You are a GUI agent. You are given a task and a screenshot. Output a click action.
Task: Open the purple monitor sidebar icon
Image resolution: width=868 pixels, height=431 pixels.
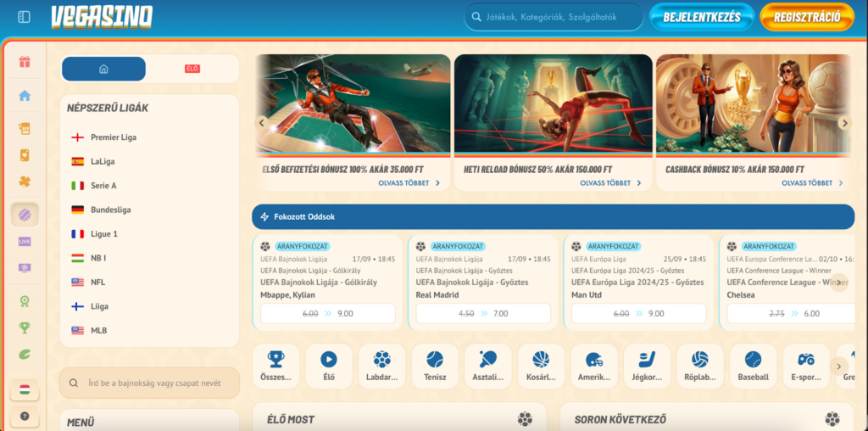click(25, 267)
